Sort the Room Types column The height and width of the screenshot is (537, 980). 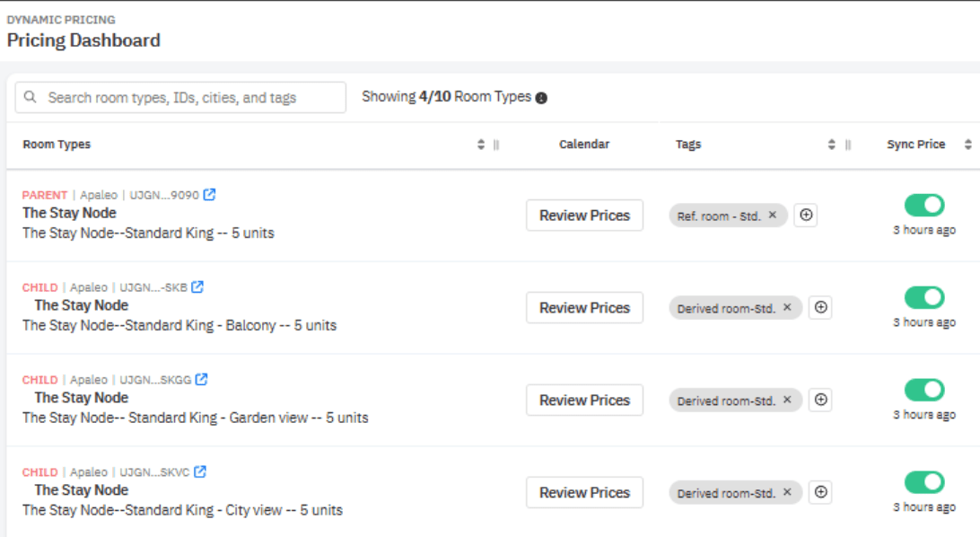tap(480, 144)
